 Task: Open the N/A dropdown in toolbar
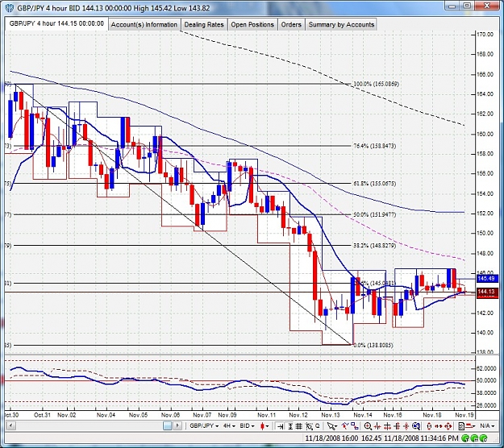487,425
